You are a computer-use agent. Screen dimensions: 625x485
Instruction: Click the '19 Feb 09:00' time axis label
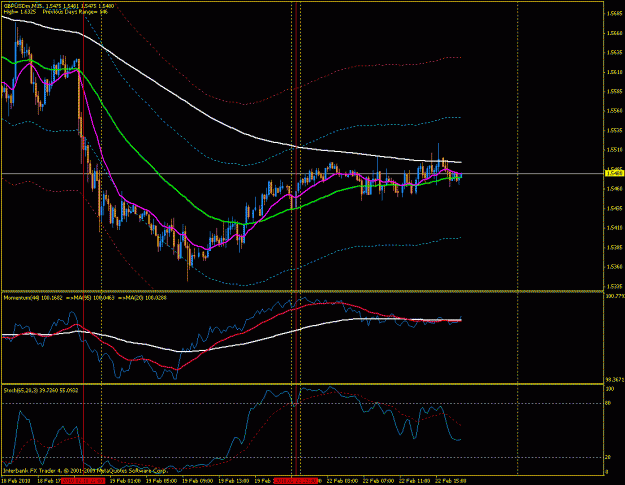(x=198, y=481)
